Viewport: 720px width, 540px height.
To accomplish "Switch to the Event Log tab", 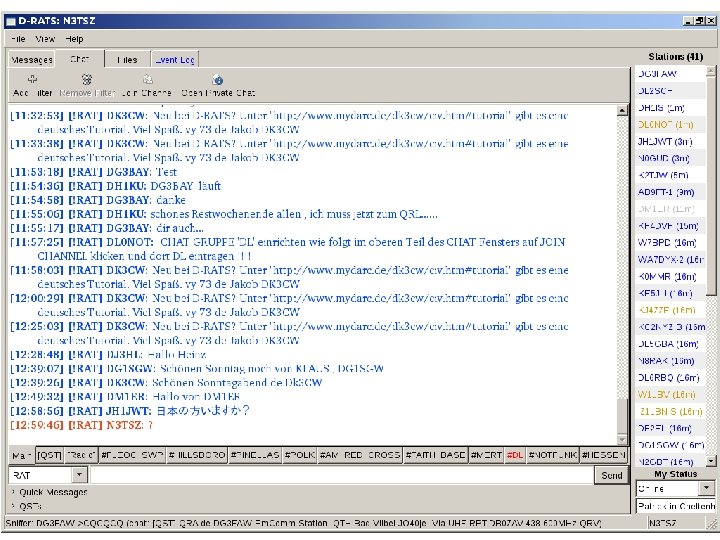I will [x=175, y=60].
